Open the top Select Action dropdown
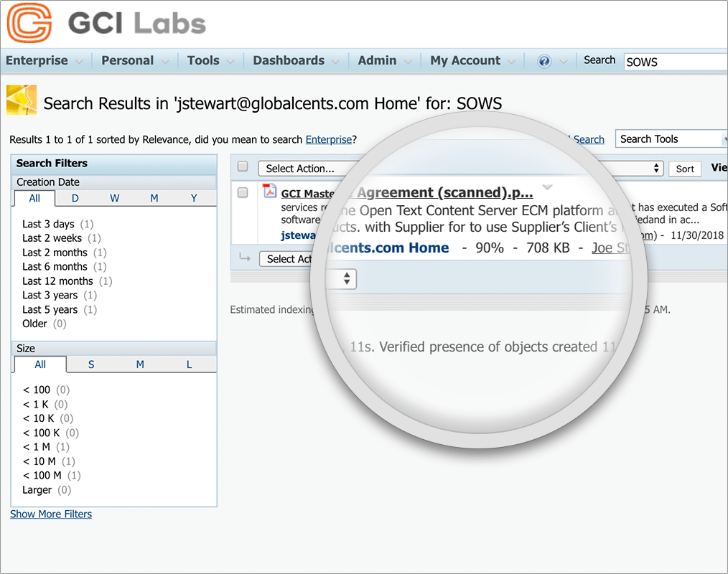Viewport: 728px width, 574px height. (309, 169)
